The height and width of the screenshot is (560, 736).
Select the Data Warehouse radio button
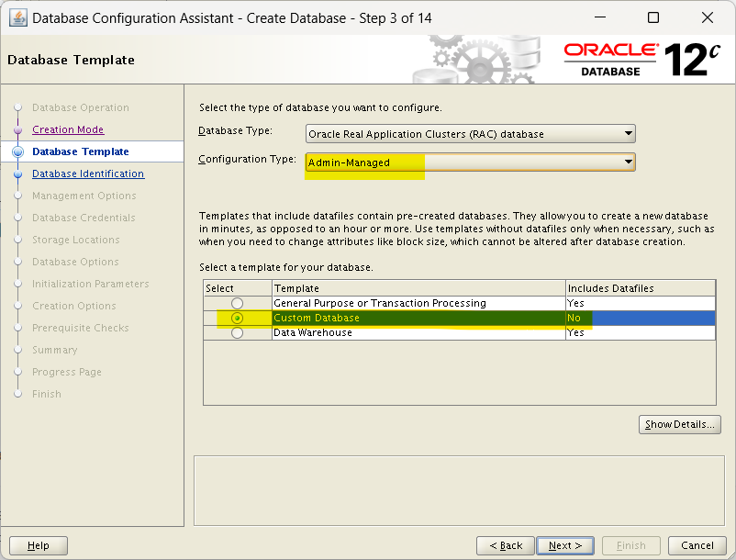pos(237,333)
